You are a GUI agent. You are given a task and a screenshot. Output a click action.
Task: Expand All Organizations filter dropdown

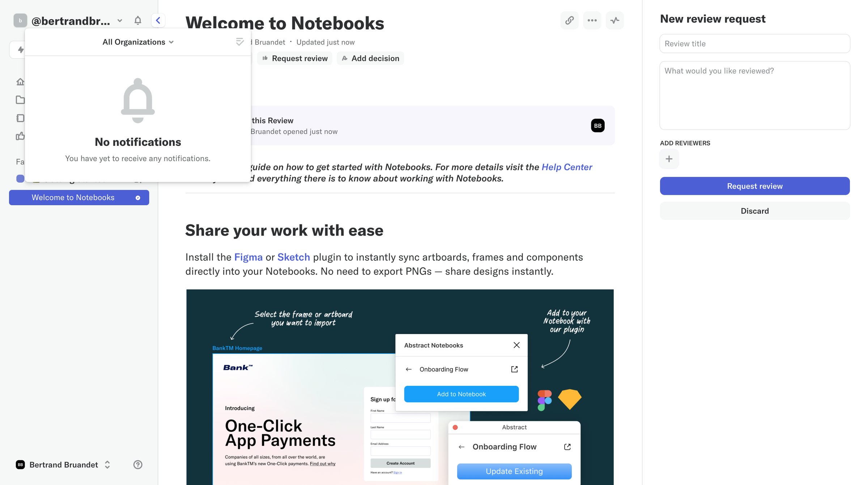coord(138,42)
